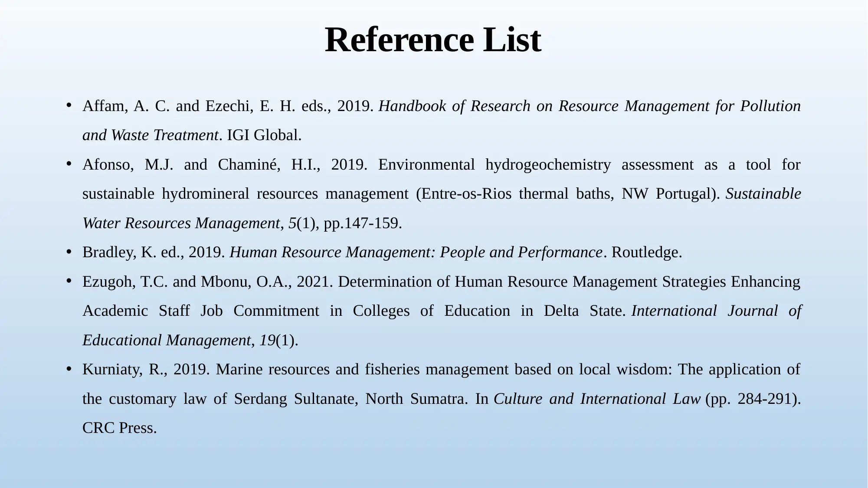Viewport: 868px width, 488px height.
Task: Click the page range '(pp. 284-291)'
Action: tap(751, 399)
